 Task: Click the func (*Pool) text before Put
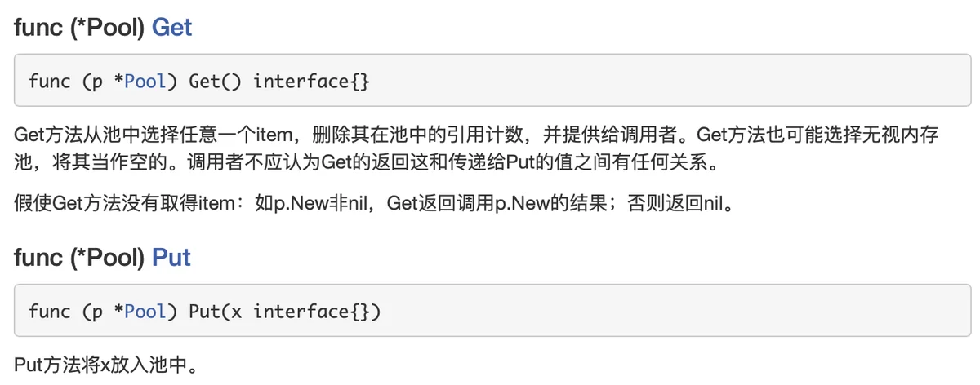[x=80, y=257]
